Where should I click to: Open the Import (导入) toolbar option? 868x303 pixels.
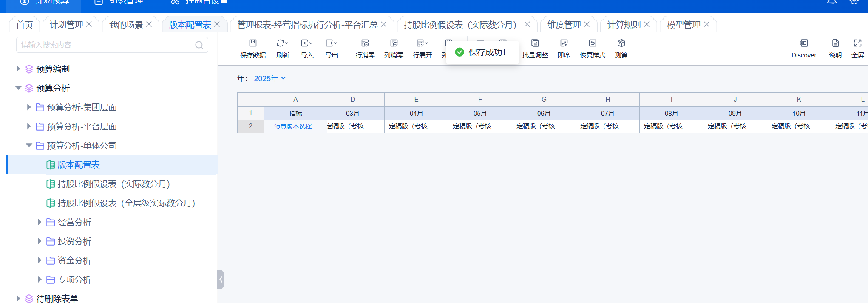(x=306, y=43)
